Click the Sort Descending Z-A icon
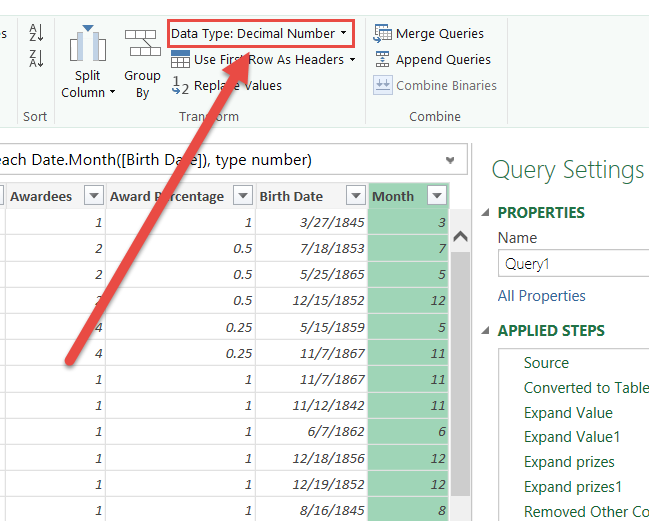 point(36,59)
